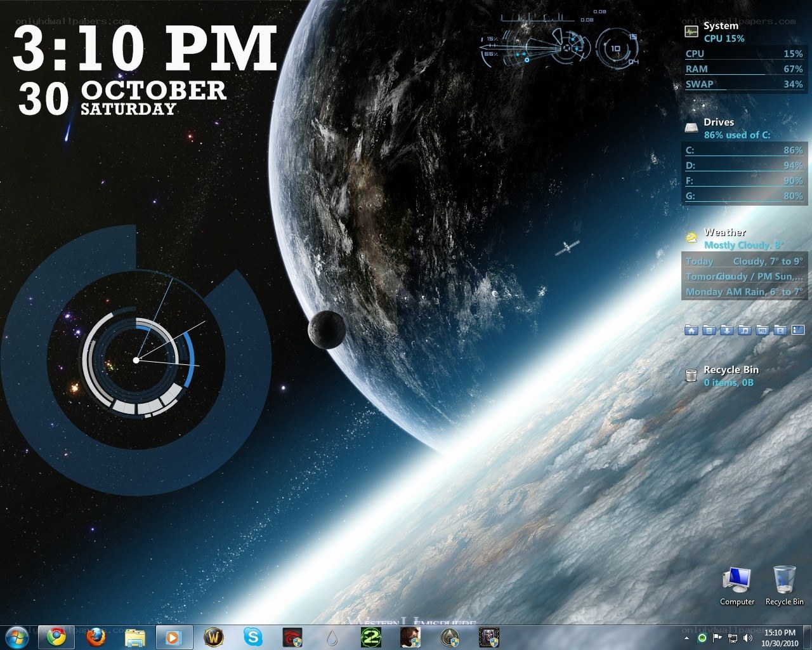Open the rightmost pinned taskbar game icon

489,637
